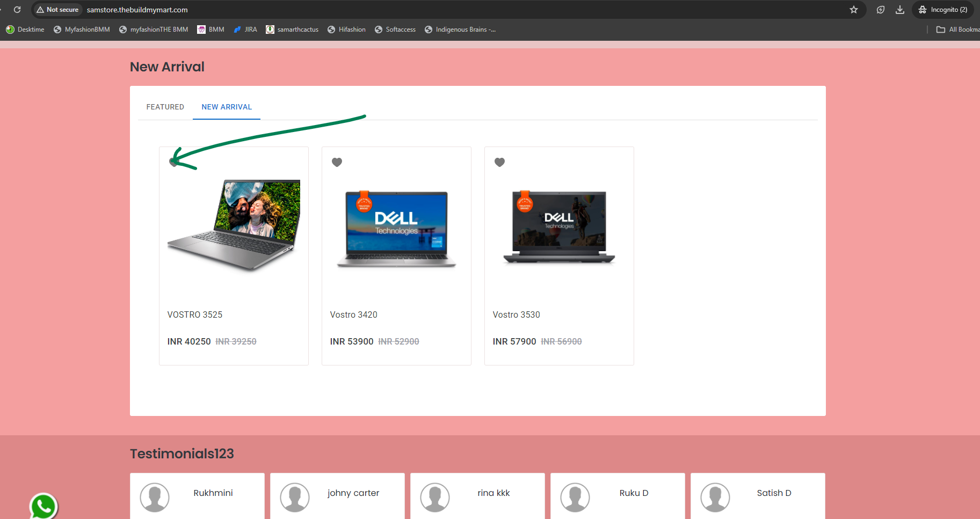
Task: Open the myfashionTHE BMM bookmark
Action: (154, 30)
